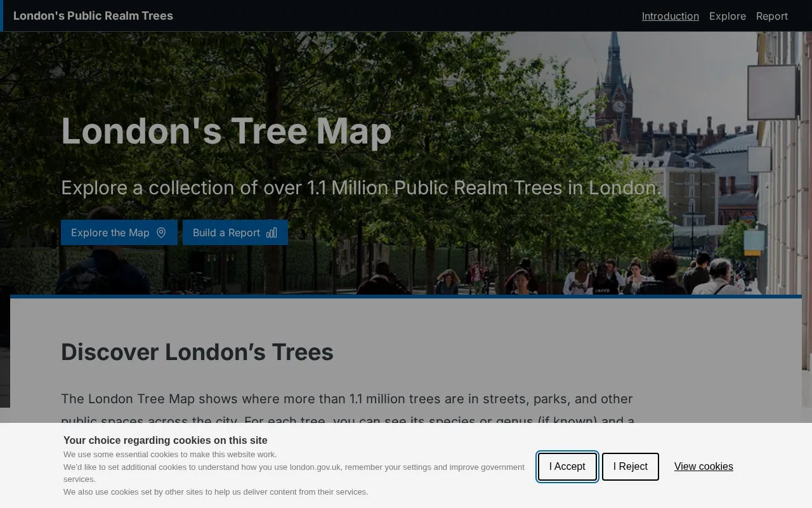Click 'We use some essential cookies' text
The image size is (812, 508).
point(170,455)
